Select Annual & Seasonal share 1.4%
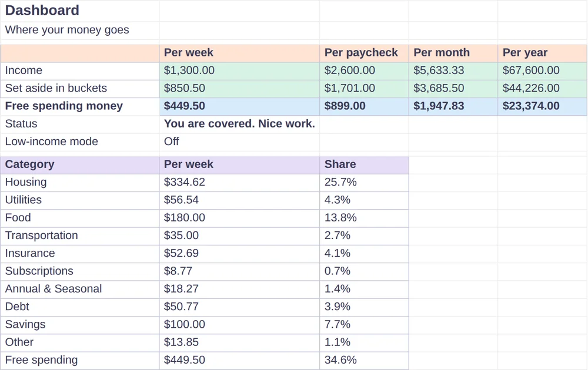This screenshot has width=588, height=370. pos(364,290)
